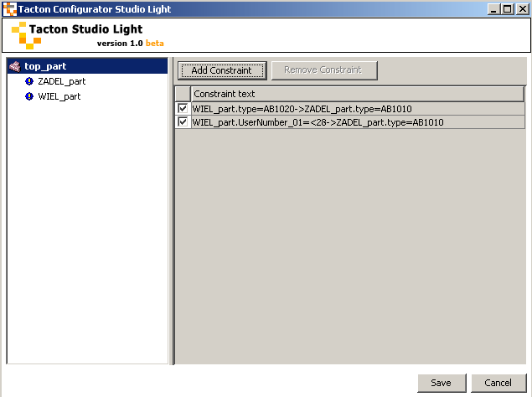
Task: Click the checkbox column header cell
Action: tap(183, 94)
